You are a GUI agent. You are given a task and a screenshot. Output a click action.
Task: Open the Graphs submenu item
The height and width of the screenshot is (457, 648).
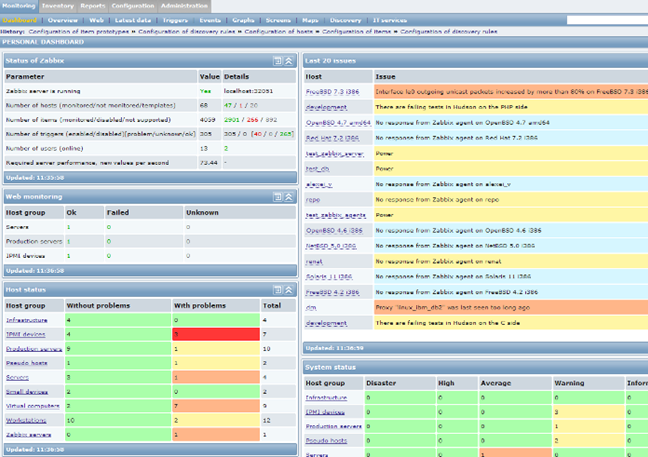[243, 20]
